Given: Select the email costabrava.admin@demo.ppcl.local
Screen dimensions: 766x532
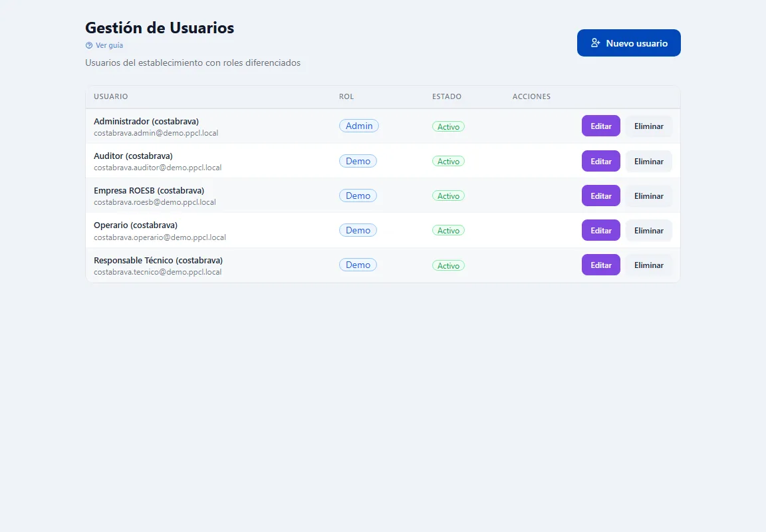Looking at the screenshot, I should click(x=156, y=133).
